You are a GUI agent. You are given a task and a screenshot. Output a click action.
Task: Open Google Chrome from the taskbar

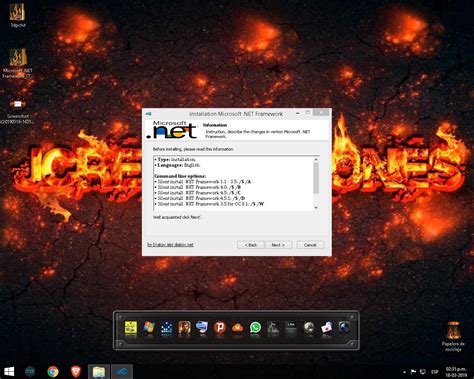pyautogui.click(x=53, y=371)
